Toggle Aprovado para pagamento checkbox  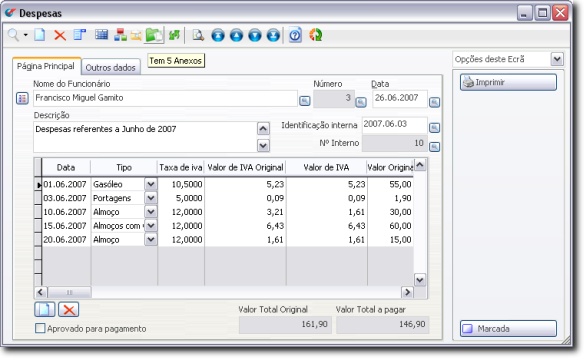39,328
